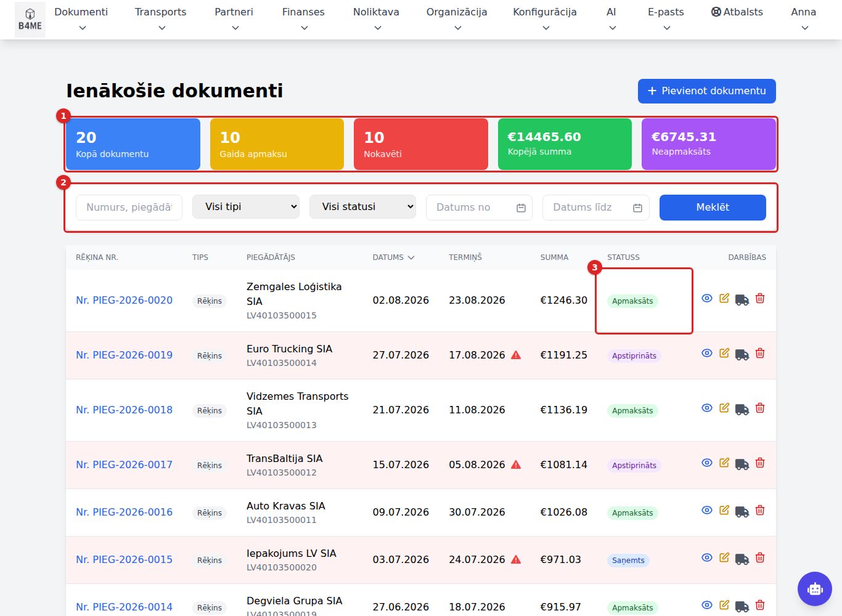Open the chatbot assistant bubble
Screen dimensions: 842x616
click(815, 589)
